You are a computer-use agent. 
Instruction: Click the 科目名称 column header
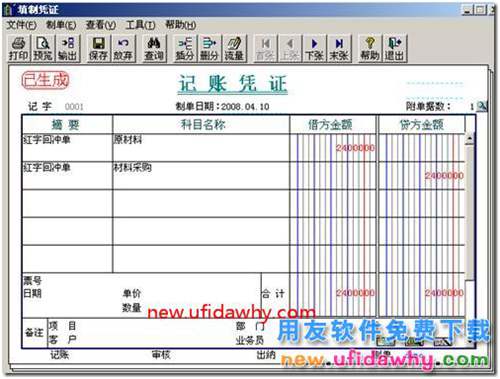pyautogui.click(x=202, y=125)
